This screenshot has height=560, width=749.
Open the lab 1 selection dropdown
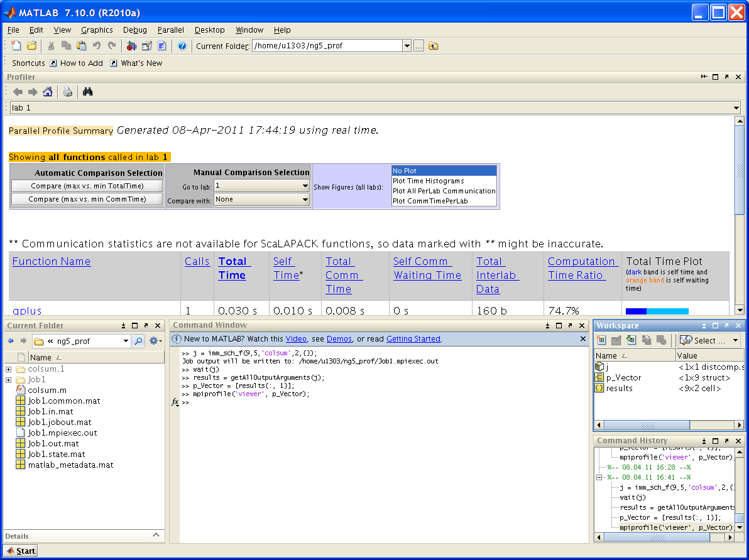pyautogui.click(x=736, y=108)
